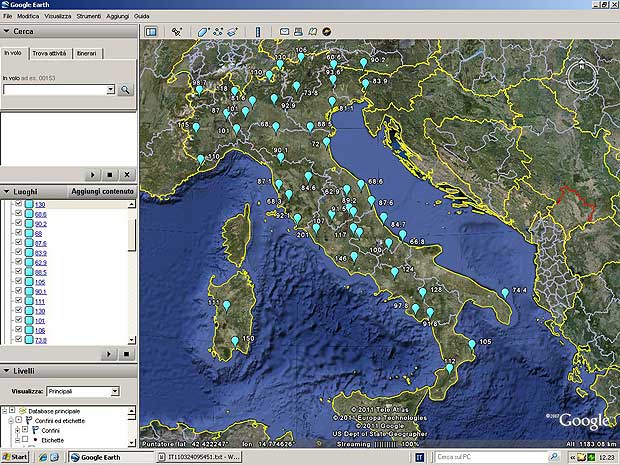Open the 88.5 placemark link
Screen dimensions: 620x465
(41, 271)
